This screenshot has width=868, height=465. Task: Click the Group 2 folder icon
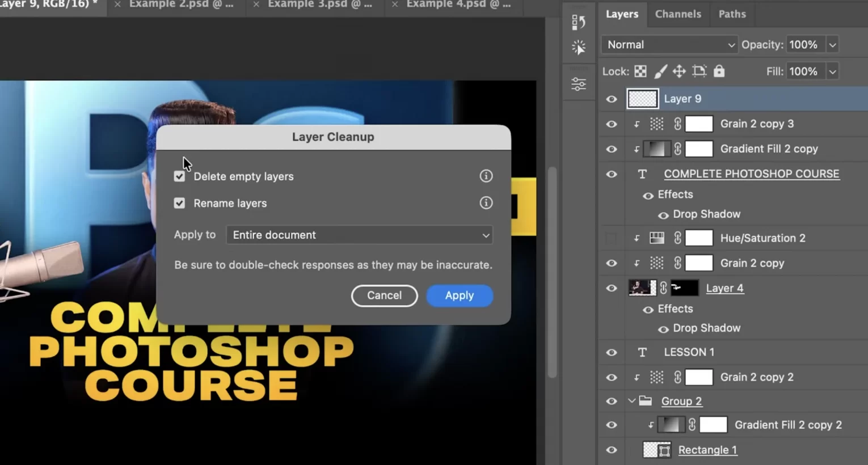[646, 401]
